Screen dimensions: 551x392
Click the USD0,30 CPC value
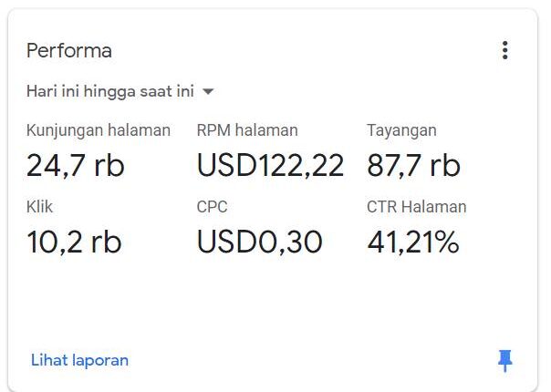(x=259, y=242)
